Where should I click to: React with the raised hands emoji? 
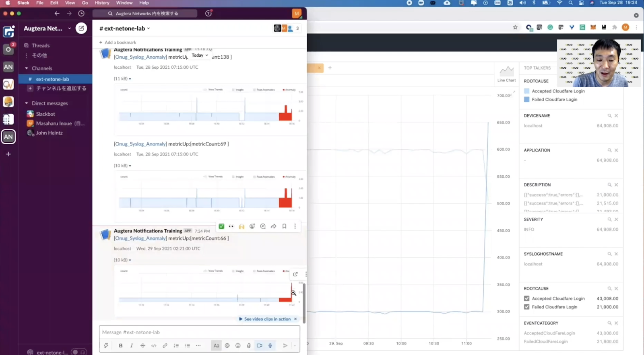click(242, 226)
